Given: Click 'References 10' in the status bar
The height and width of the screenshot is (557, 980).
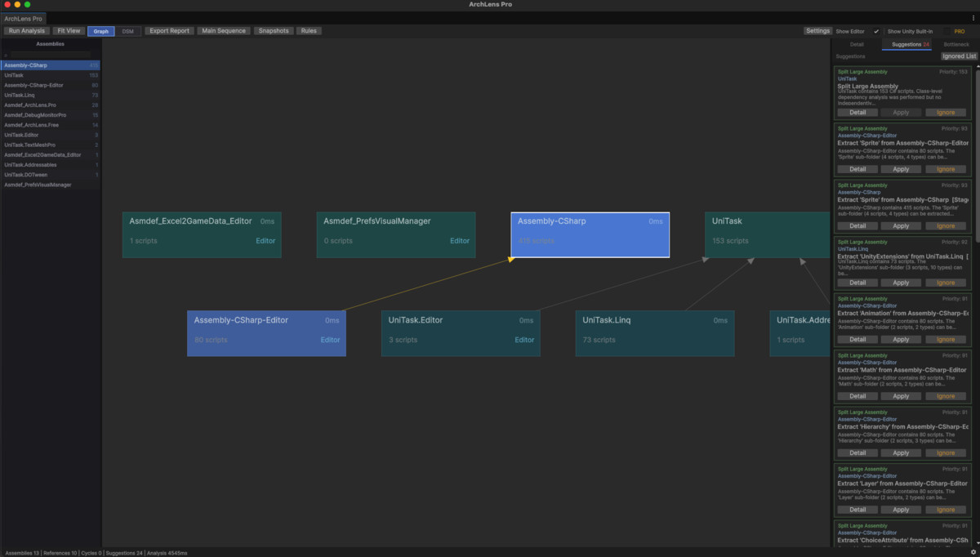Looking at the screenshot, I should click(x=60, y=553).
